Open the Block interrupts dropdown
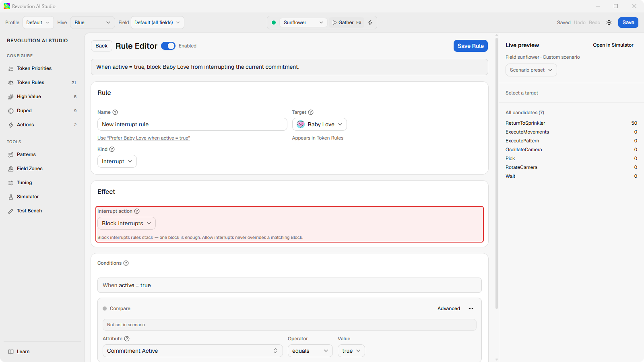644x362 pixels. pos(126,223)
